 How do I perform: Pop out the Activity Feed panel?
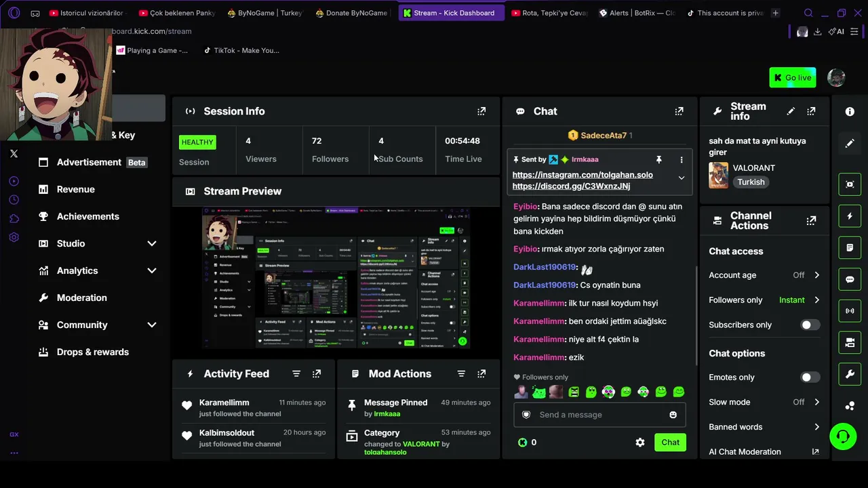(x=317, y=373)
